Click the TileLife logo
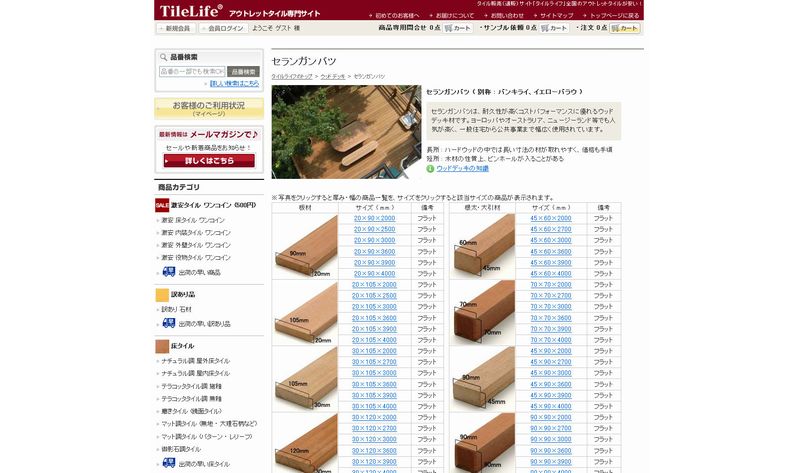The height and width of the screenshot is (473, 800). point(191,11)
